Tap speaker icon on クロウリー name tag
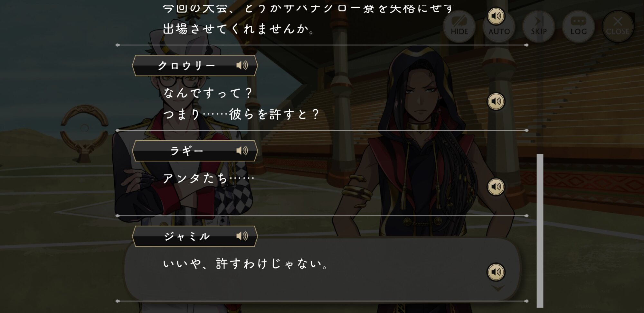 click(x=242, y=65)
